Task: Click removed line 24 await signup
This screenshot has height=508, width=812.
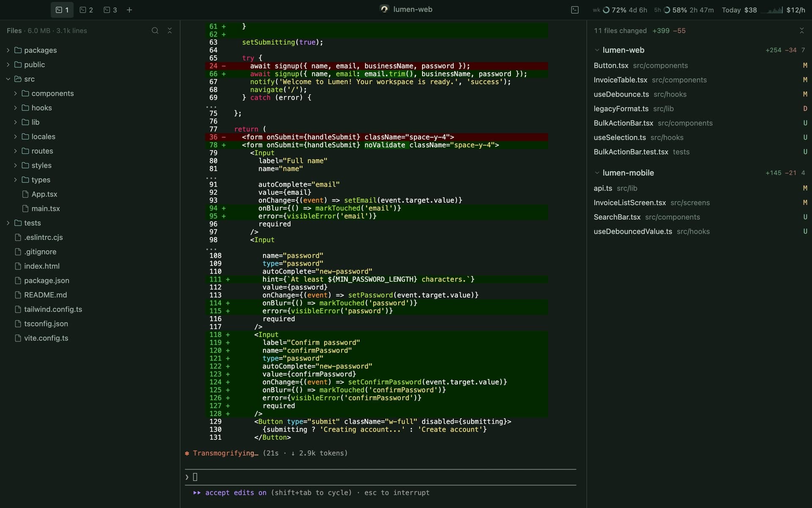Action: (376, 66)
